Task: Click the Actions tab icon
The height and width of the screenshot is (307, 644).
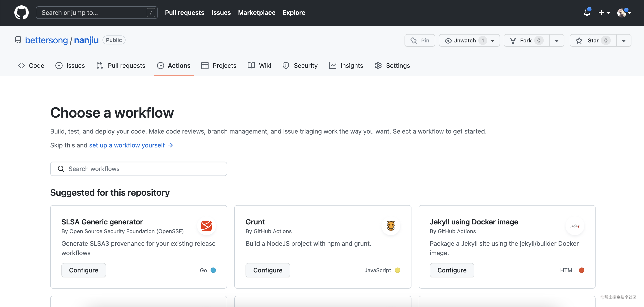Action: point(160,65)
